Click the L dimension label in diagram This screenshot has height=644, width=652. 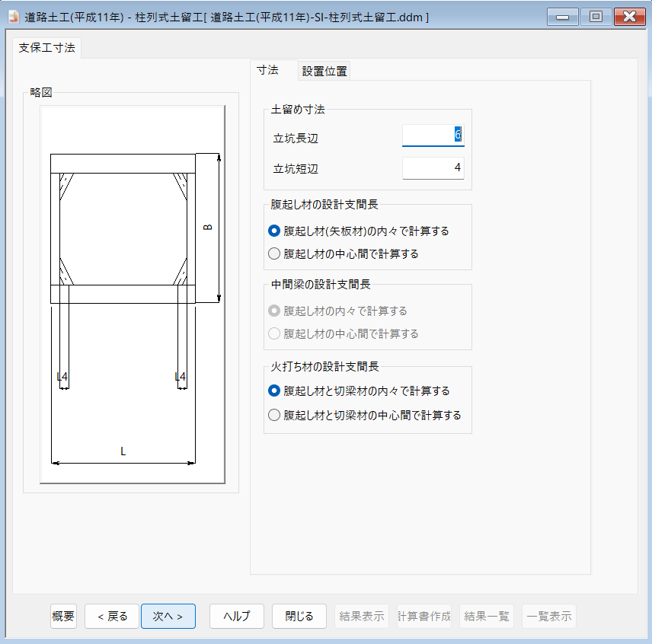tap(123, 451)
